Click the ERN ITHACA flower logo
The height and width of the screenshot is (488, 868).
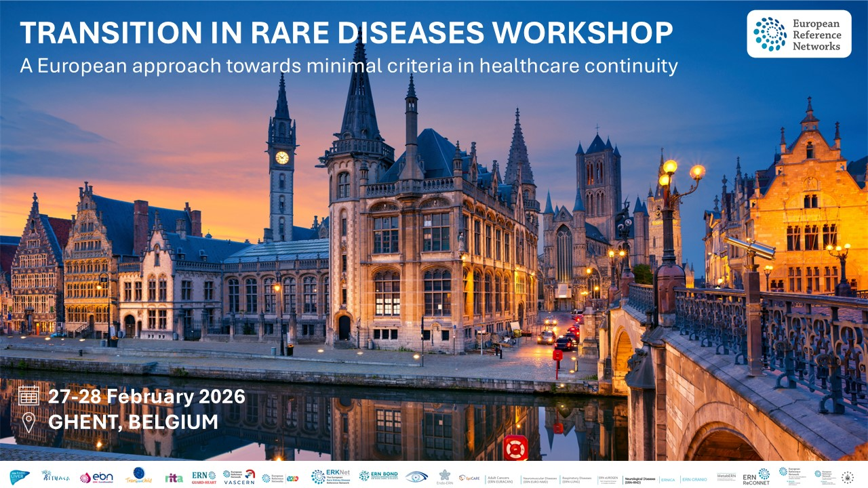[x=56, y=474]
